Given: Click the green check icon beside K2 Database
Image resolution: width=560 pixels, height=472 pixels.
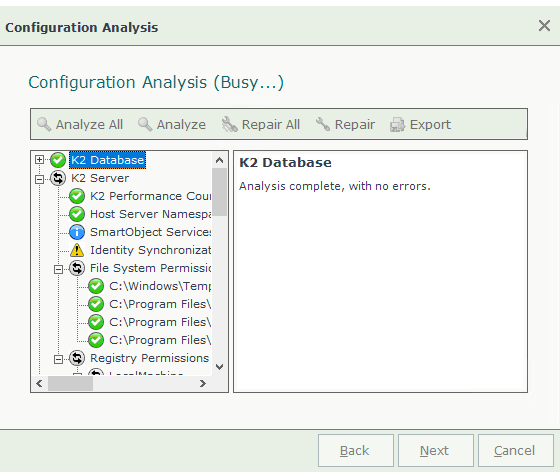Looking at the screenshot, I should click(58, 160).
